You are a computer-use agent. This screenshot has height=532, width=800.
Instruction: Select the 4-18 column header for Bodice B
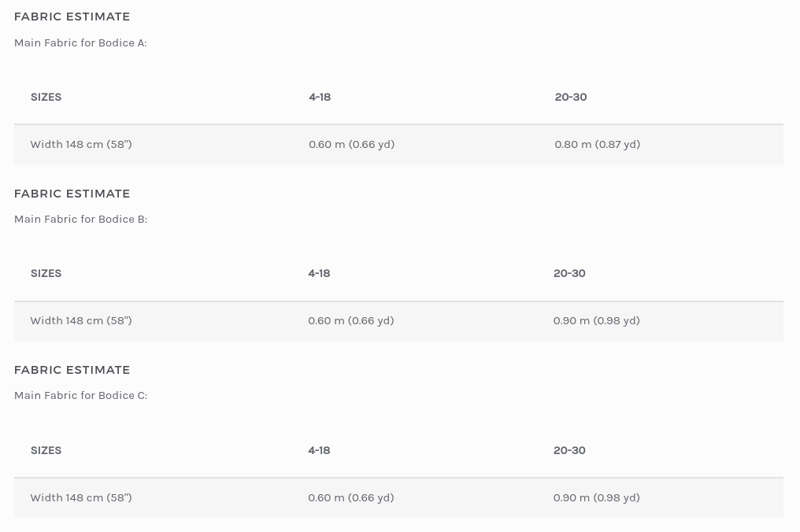(319, 273)
